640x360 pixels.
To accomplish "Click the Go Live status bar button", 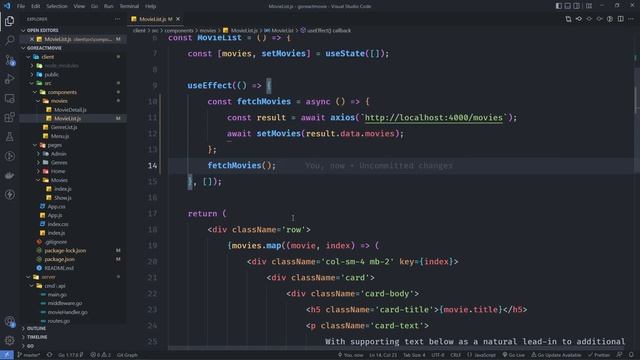I will click(514, 355).
